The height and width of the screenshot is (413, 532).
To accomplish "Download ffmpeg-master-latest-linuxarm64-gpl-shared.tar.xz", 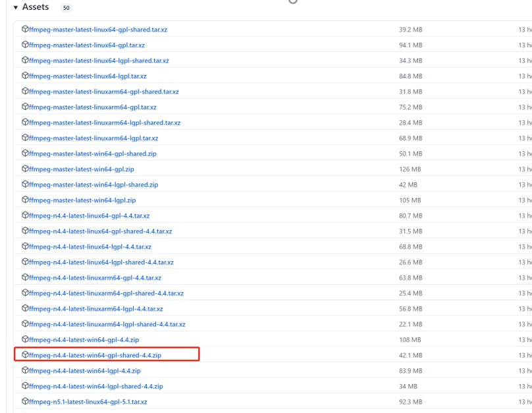I will 104,92.
